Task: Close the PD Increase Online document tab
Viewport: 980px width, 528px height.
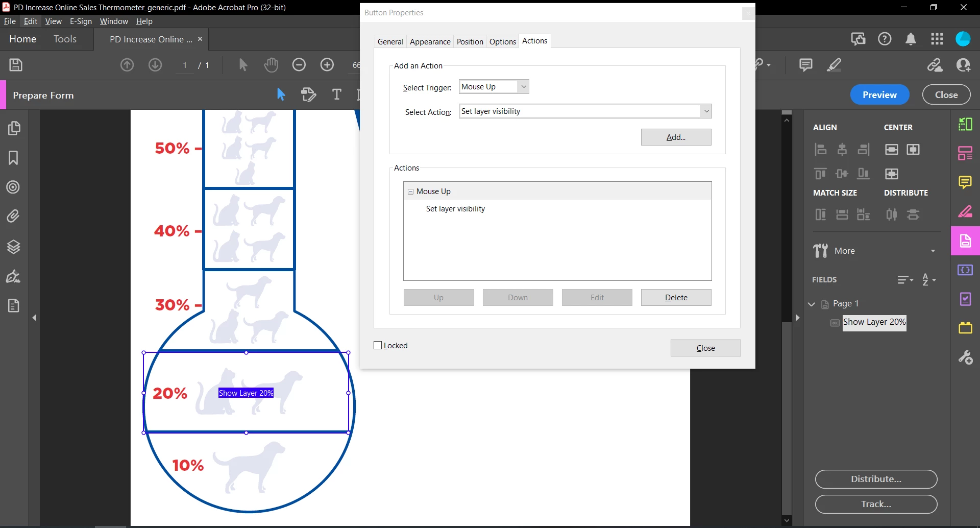Action: (200, 39)
